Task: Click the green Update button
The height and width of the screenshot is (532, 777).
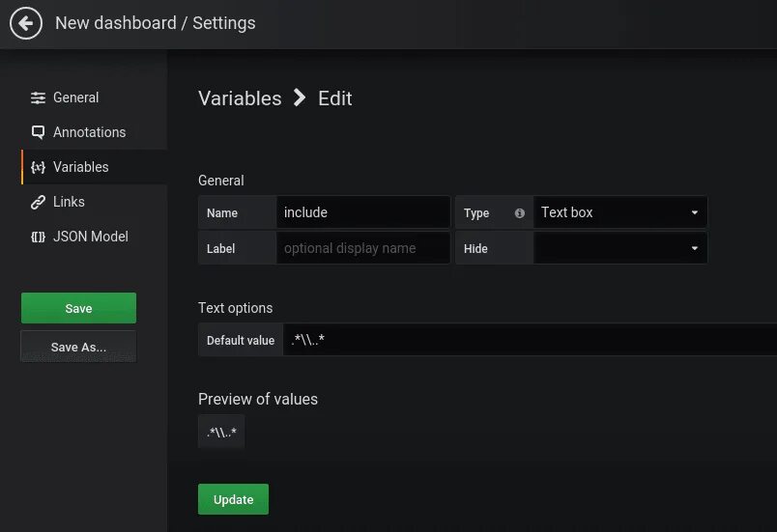Action: [x=233, y=499]
